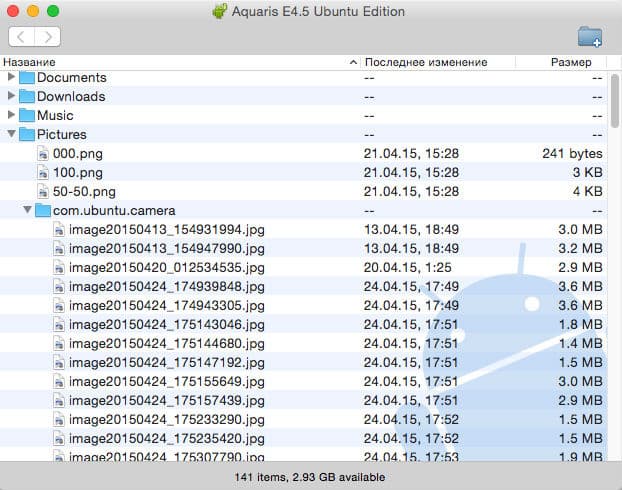Click the 3 KB size of 100.png
The height and width of the screenshot is (490, 622).
(x=587, y=173)
